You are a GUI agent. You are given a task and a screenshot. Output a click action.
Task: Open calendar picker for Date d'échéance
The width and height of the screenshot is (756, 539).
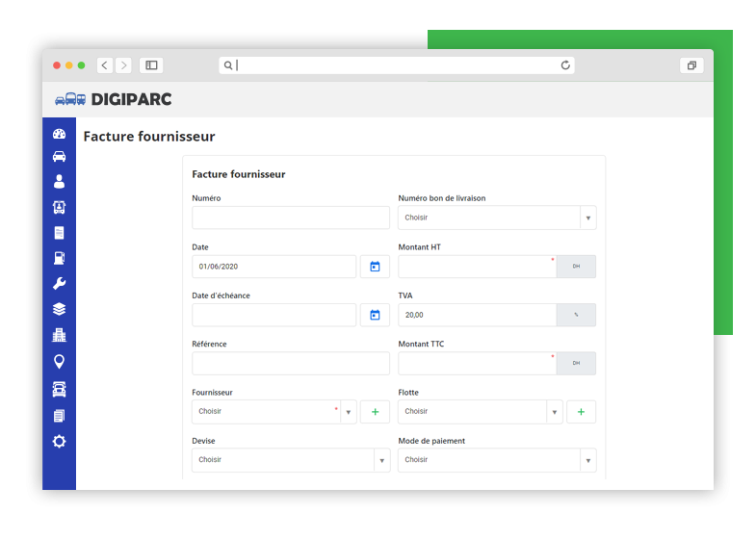(x=375, y=315)
